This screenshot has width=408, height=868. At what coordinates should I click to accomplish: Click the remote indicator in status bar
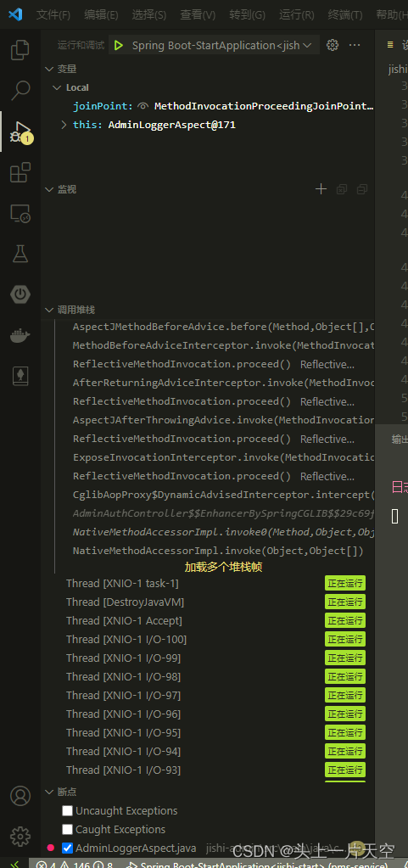(15, 864)
